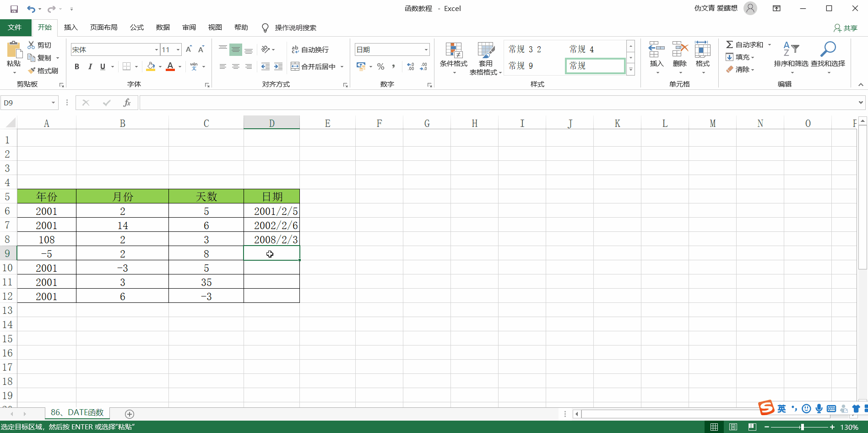Image resolution: width=868 pixels, height=433 pixels.
Task: Open the 插入 (Insert) ribbon tab
Action: 71,27
